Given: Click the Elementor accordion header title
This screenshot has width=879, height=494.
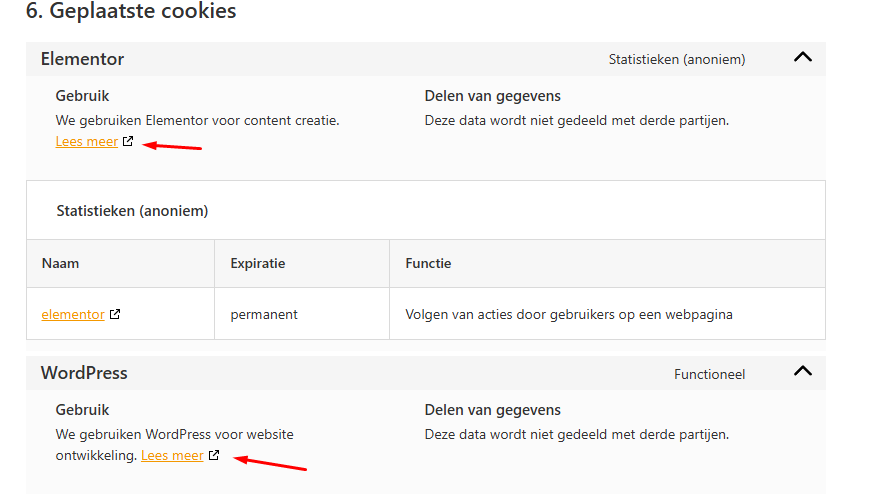Looking at the screenshot, I should click(82, 59).
